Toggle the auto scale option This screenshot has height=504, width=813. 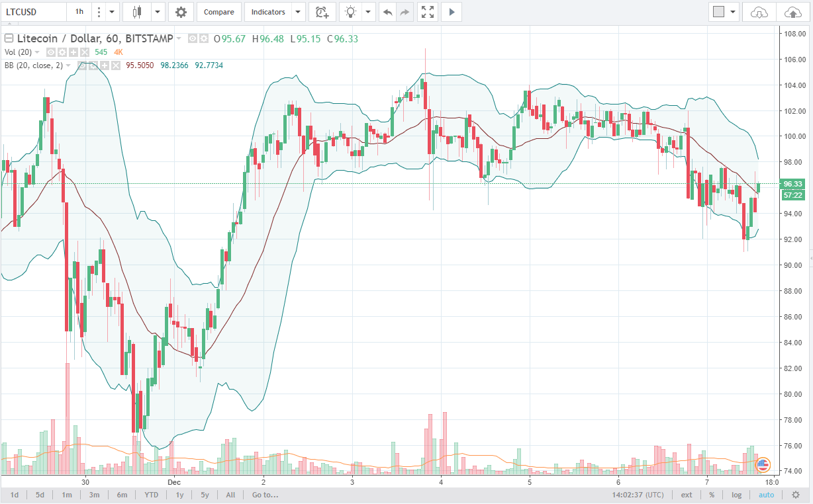766,495
